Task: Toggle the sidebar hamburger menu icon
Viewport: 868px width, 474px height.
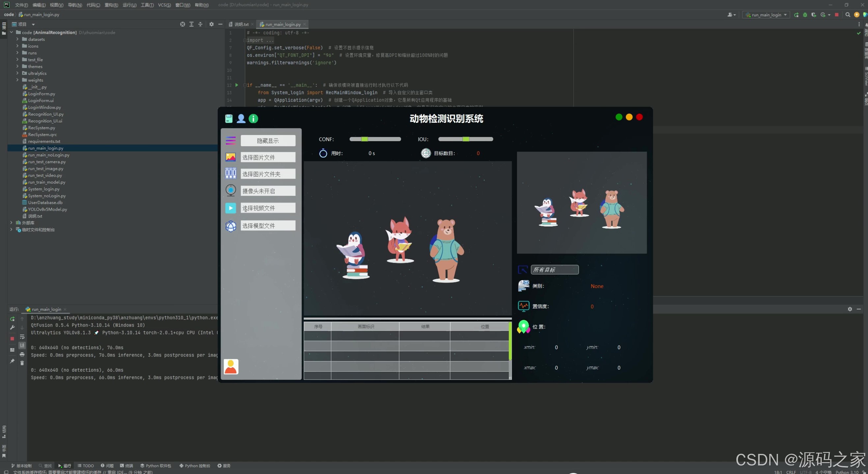Action: click(231, 141)
